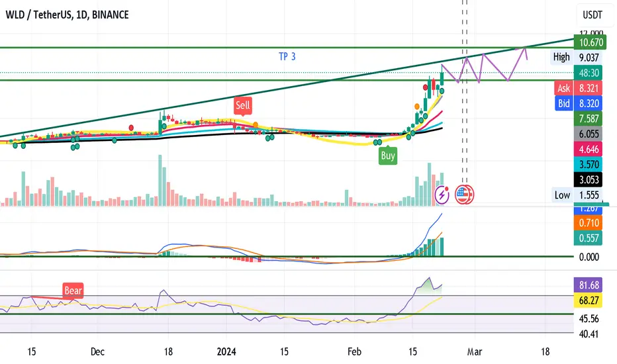The height and width of the screenshot is (364, 617).
Task: Click the Ask price label 8.321
Action: tap(578, 88)
